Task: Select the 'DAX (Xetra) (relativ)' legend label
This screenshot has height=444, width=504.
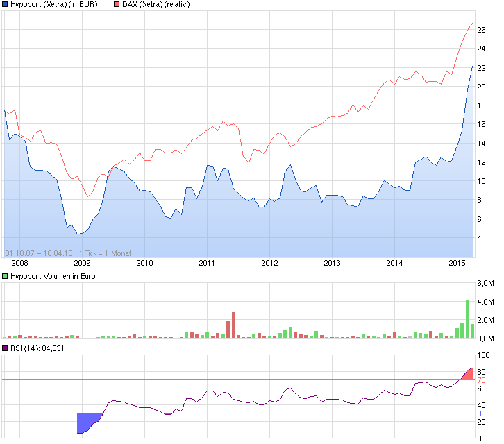Action: [156, 4]
